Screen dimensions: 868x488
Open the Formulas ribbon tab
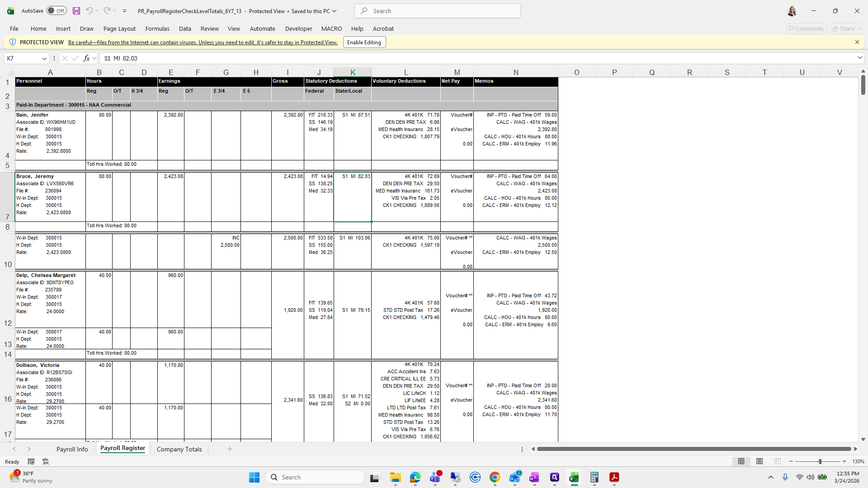pos(157,28)
